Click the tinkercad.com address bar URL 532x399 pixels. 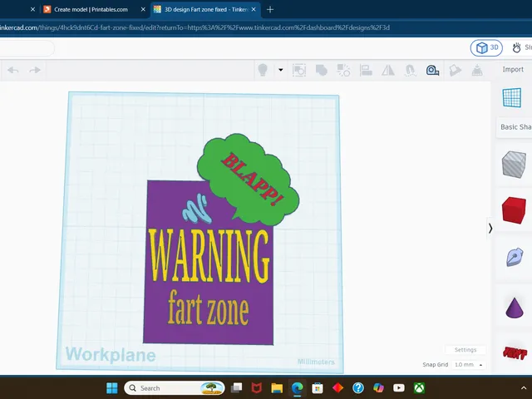195,27
